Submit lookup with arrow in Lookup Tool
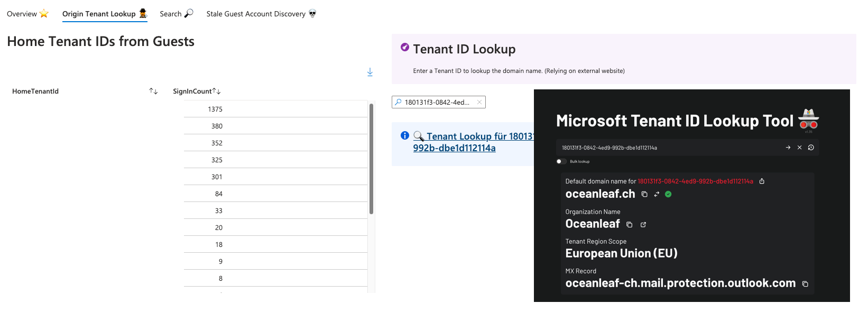This screenshot has height=312, width=868. click(x=788, y=148)
